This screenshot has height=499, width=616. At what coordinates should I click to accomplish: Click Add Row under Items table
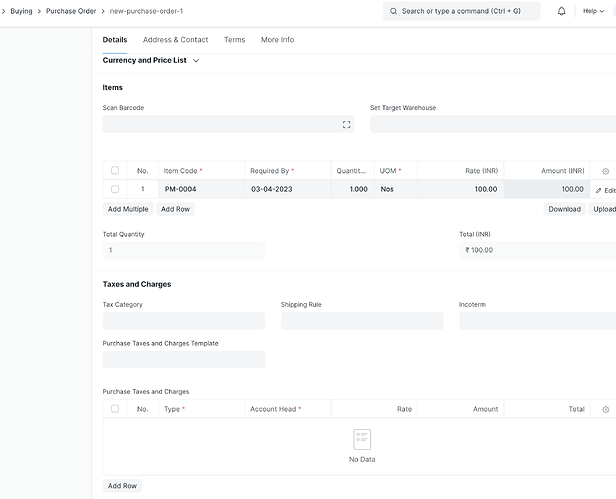point(175,209)
